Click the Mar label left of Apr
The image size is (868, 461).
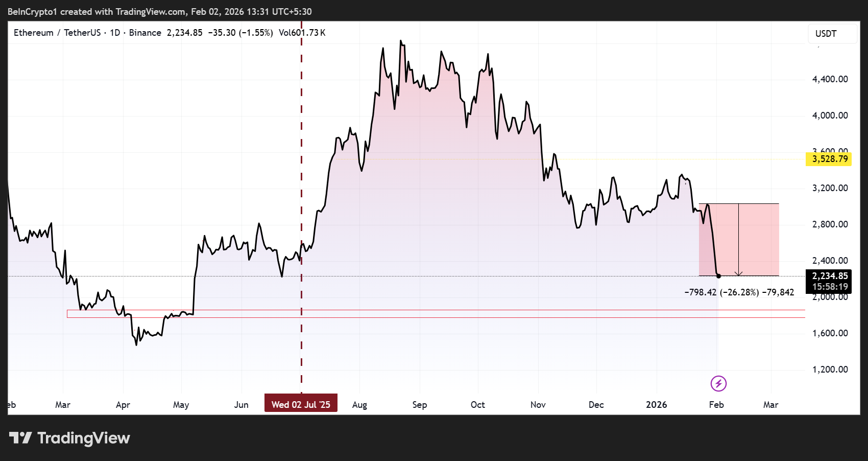[x=63, y=405]
